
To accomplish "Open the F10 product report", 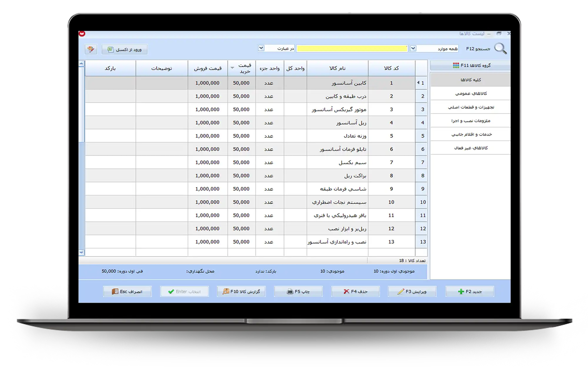I will (241, 291).
